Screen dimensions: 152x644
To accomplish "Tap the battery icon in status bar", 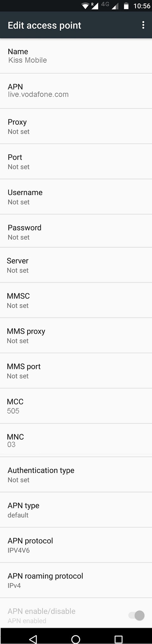I will (126, 6).
